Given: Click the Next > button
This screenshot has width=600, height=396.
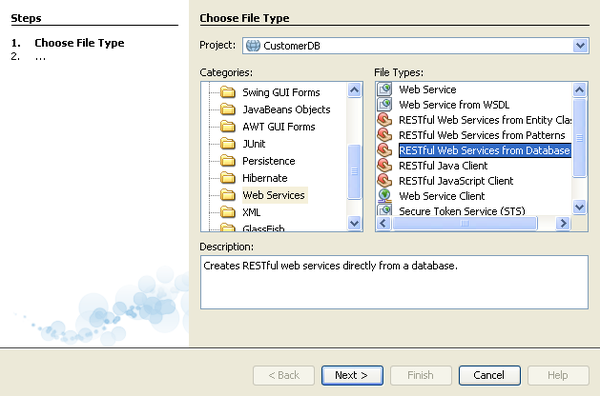Looking at the screenshot, I should click(352, 375).
